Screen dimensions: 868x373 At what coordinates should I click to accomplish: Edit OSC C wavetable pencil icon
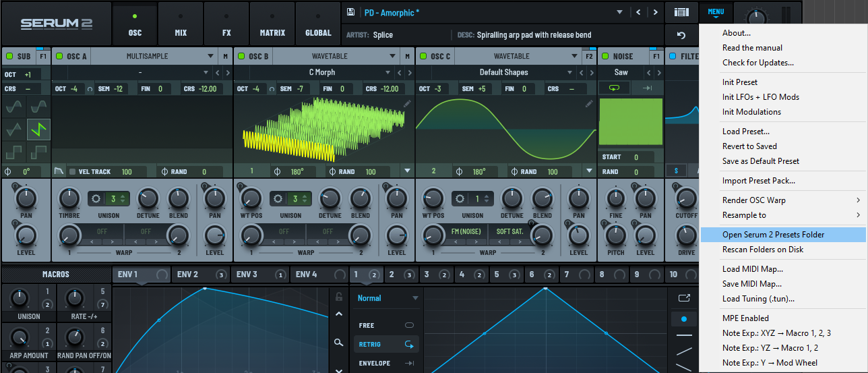588,103
